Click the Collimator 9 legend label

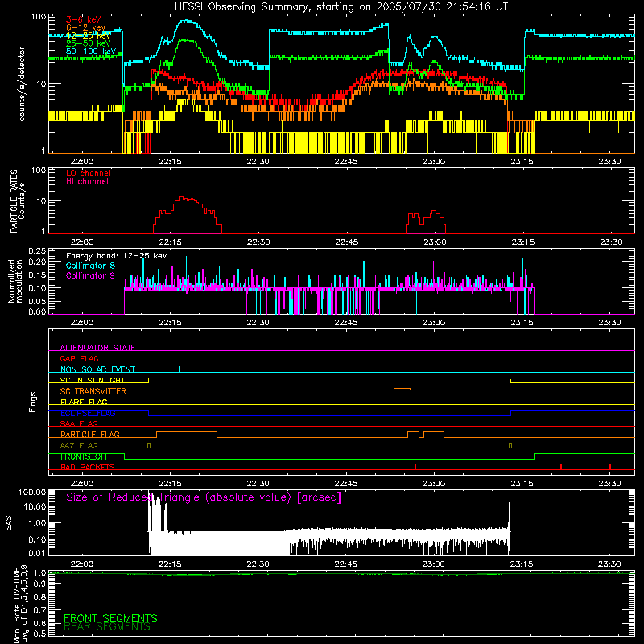pyautogui.click(x=90, y=275)
